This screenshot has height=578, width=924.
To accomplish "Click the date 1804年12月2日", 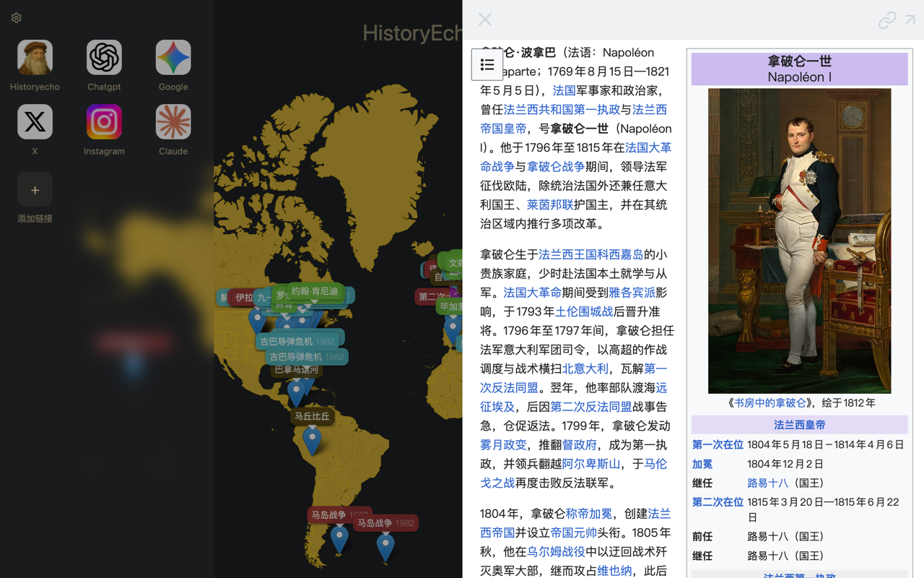I will (x=785, y=464).
